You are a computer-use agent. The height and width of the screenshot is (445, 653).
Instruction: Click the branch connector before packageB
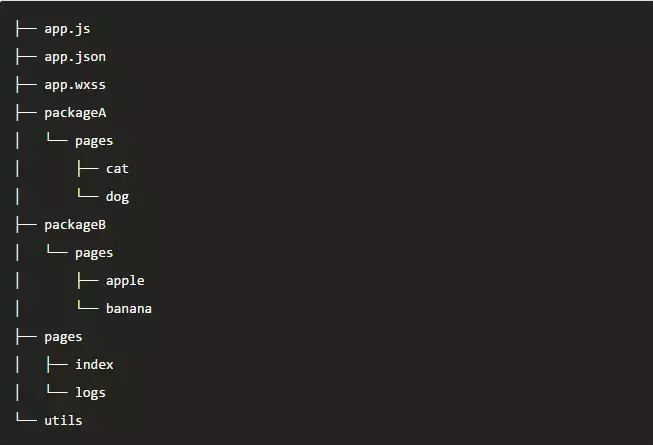pyautogui.click(x=27, y=225)
